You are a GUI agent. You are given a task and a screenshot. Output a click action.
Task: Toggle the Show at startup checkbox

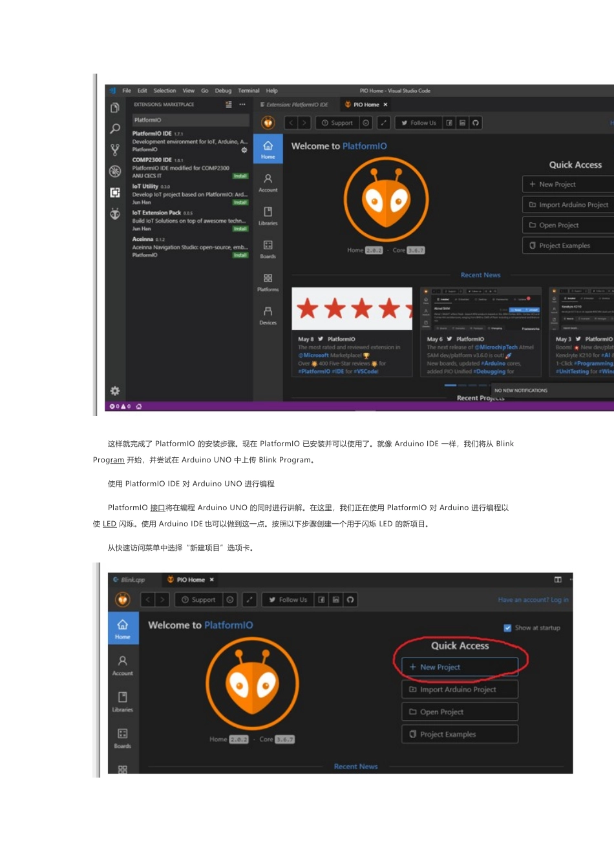coord(508,627)
